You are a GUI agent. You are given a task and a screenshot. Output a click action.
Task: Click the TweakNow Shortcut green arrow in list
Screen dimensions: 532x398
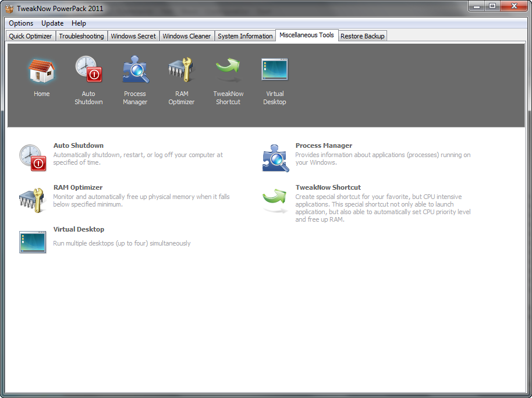(x=275, y=200)
